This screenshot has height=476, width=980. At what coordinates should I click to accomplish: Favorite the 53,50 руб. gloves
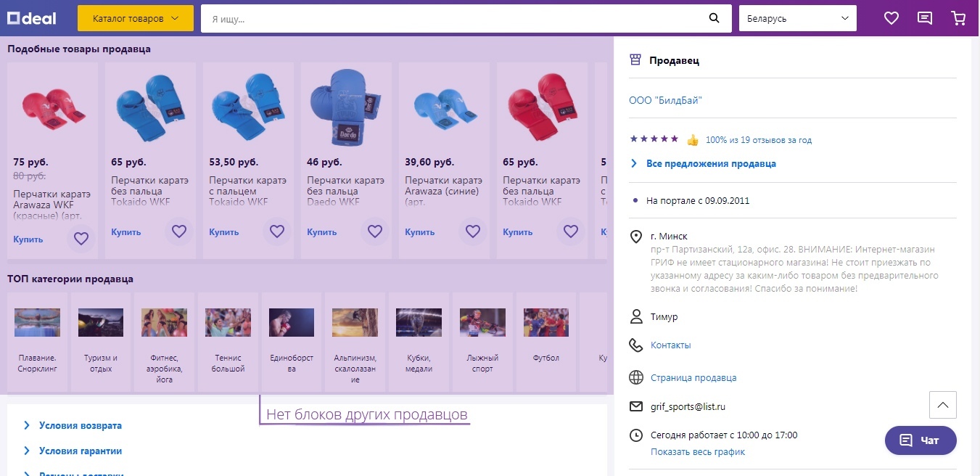click(277, 231)
